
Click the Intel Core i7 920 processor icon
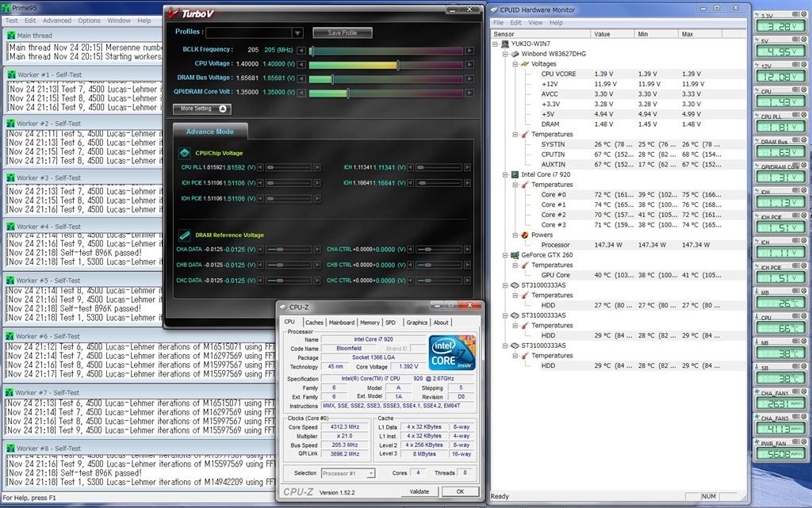(x=515, y=175)
